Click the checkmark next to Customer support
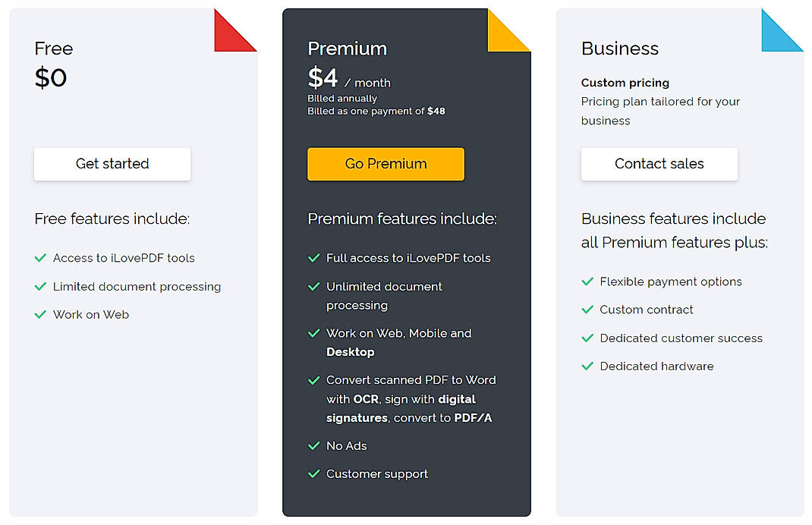Viewport: 812px width, 525px height. tap(315, 474)
